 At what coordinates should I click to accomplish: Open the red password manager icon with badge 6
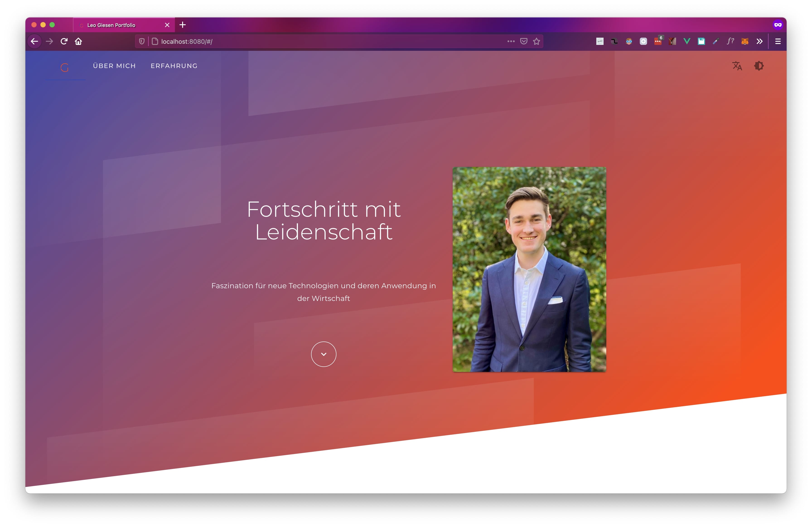(x=658, y=41)
